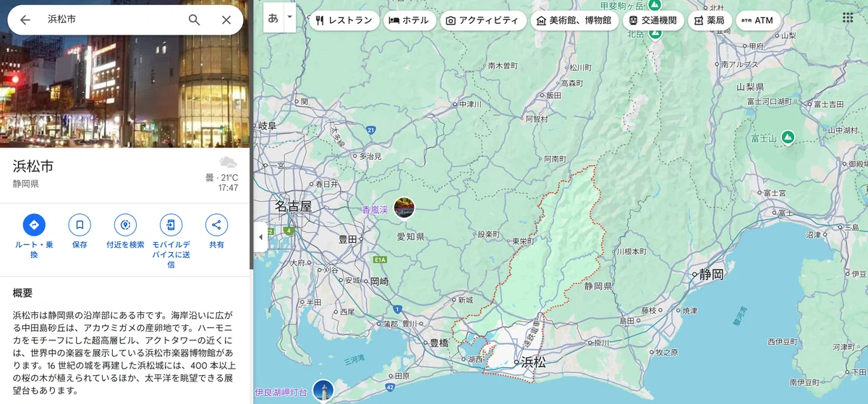Click the 多治見 town label
The height and width of the screenshot is (404, 868).
click(x=370, y=155)
